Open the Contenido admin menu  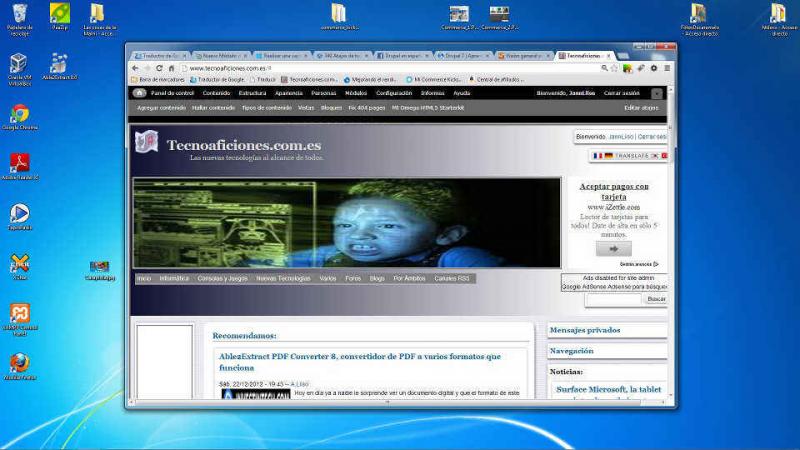(216, 93)
